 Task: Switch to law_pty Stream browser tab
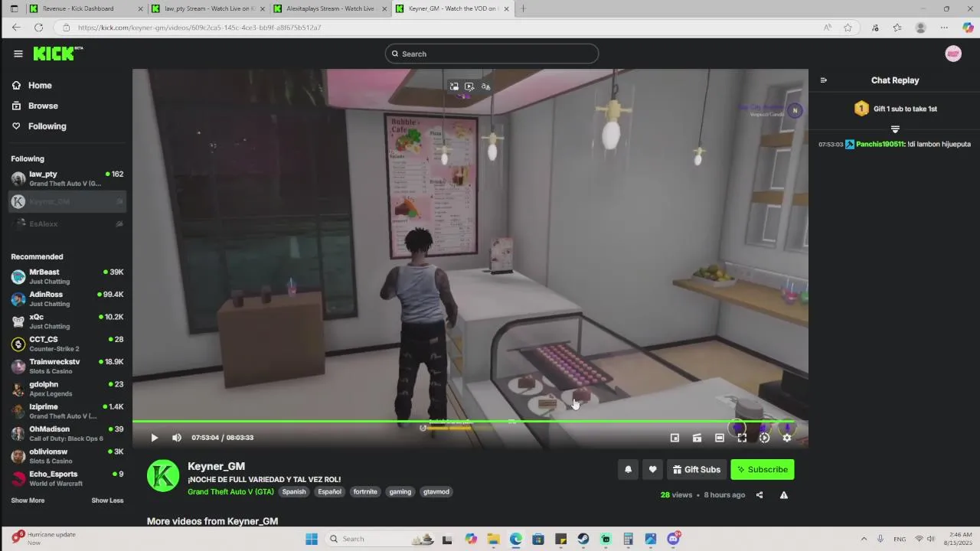[208, 8]
